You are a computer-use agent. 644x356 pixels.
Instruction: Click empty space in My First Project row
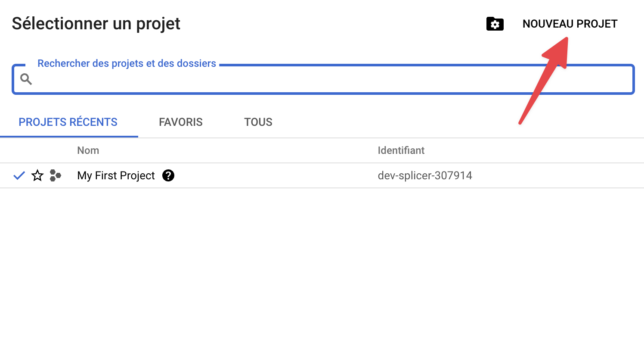(276, 175)
